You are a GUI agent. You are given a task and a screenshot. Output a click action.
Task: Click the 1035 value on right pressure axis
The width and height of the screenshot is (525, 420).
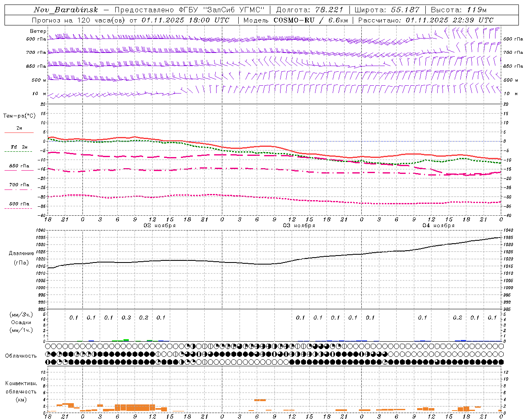click(x=509, y=237)
